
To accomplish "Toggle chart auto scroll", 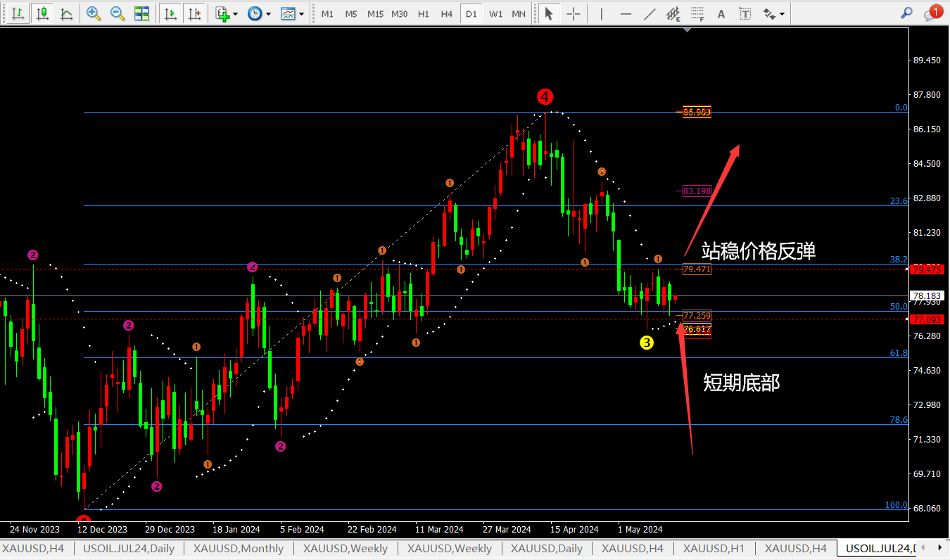I will 170,13.
